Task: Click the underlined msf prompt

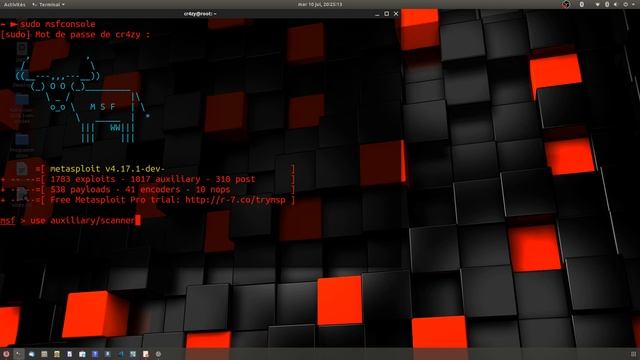Action: 8,220
